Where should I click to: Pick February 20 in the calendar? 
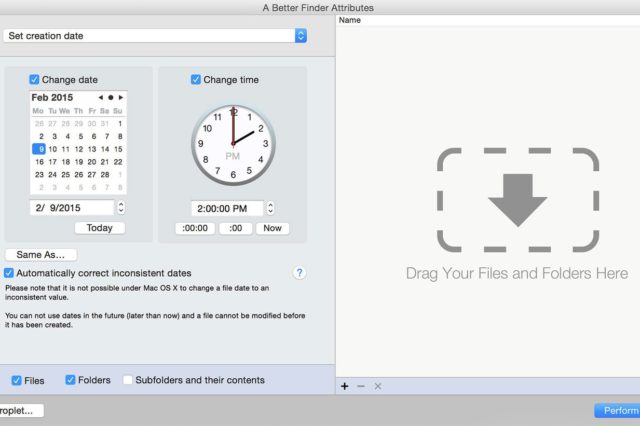click(x=92, y=162)
